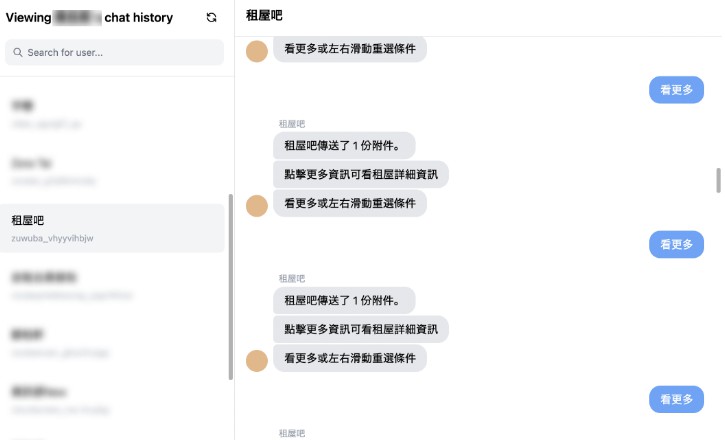Click the 租屋吧 conversation header title
The width and height of the screenshot is (725, 440).
coord(263,18)
